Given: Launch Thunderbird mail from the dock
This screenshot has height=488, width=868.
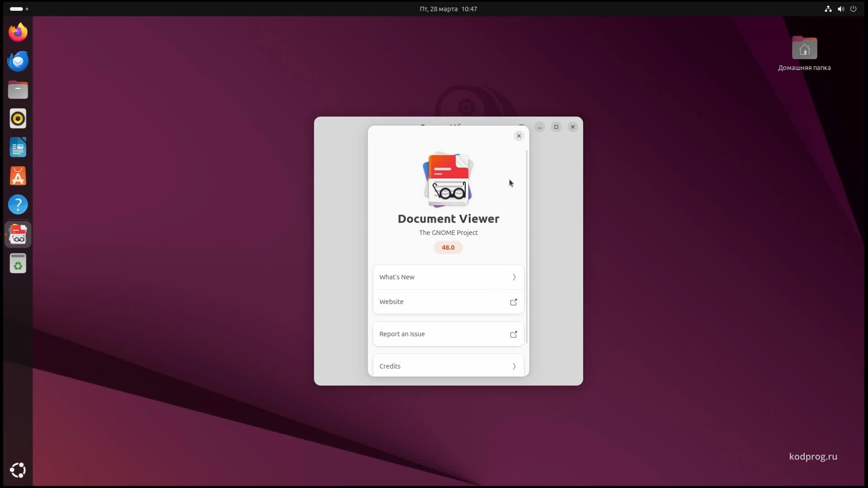Looking at the screenshot, I should click(18, 61).
